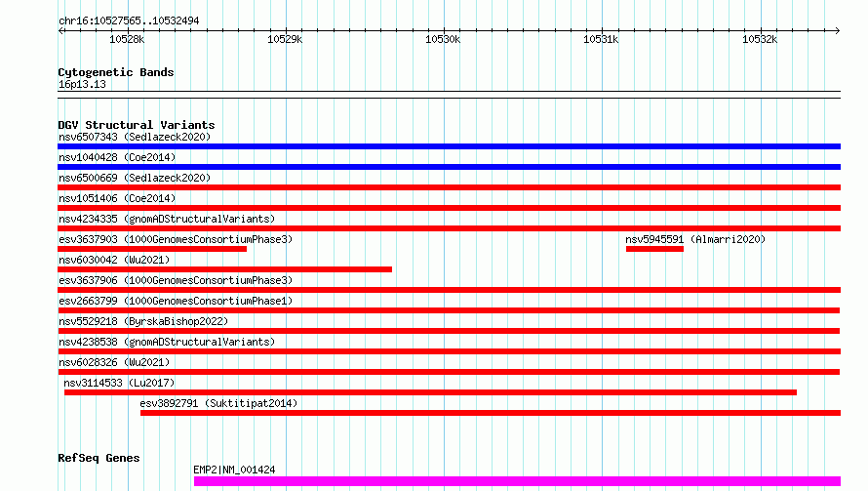Click the DGV Structural Variants track title
Screen dimensions: 868x491
[137, 125]
